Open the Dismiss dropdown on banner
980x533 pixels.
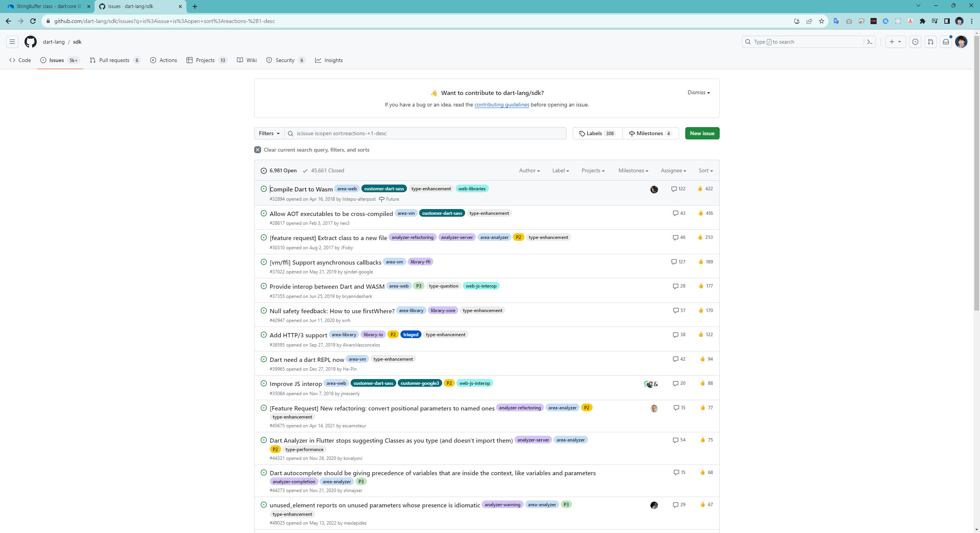pos(698,92)
